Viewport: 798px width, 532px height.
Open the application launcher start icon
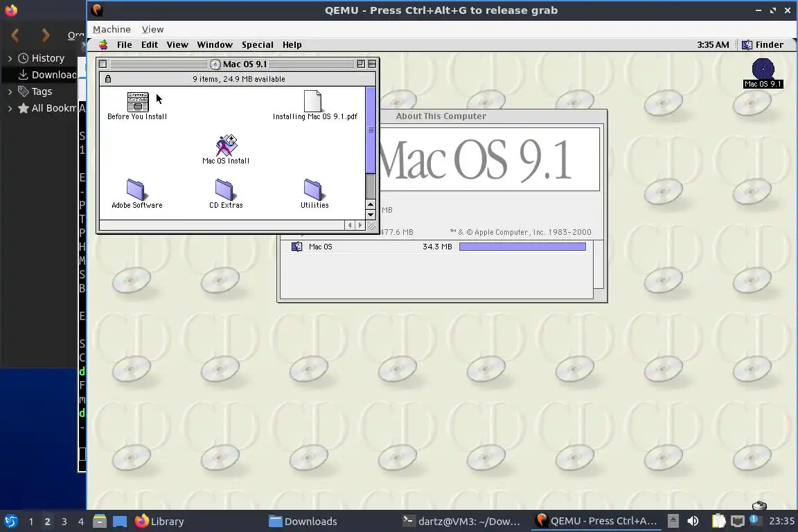coord(11,522)
